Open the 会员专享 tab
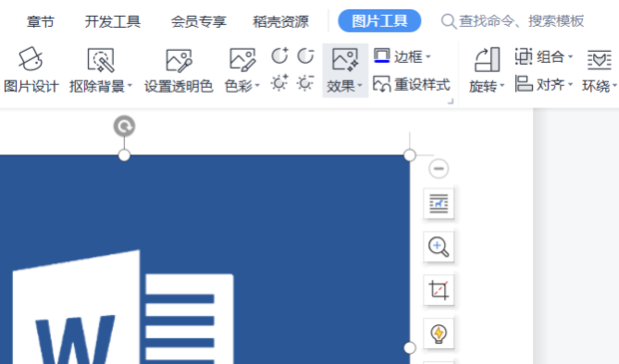This screenshot has height=364, width=619. (x=199, y=21)
